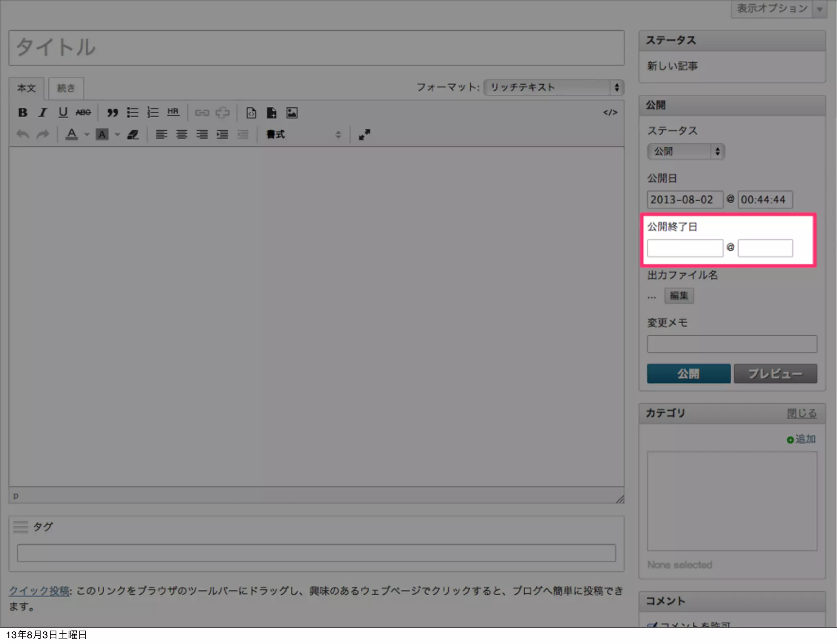Click the プレビュー button

tap(775, 373)
